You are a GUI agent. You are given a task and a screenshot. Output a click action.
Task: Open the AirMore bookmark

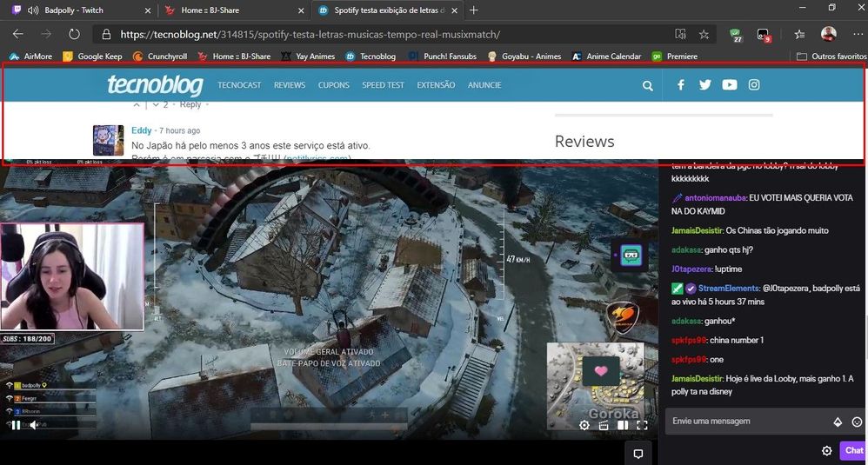tap(31, 56)
